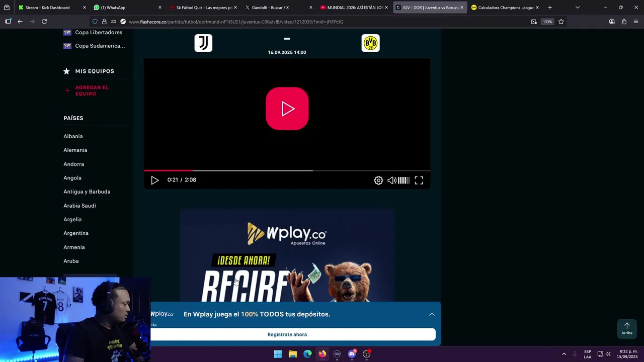The height and width of the screenshot is (362, 644).
Task: Open Borussia Dortmund team logo
Action: coord(370,43)
